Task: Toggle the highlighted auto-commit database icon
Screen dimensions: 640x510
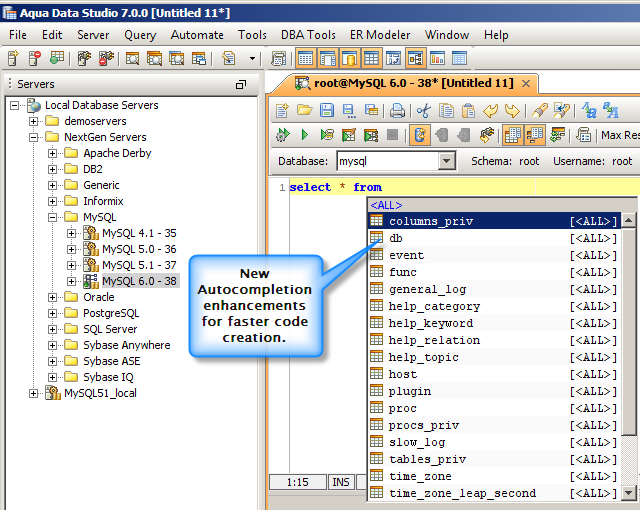Action: tap(420, 135)
